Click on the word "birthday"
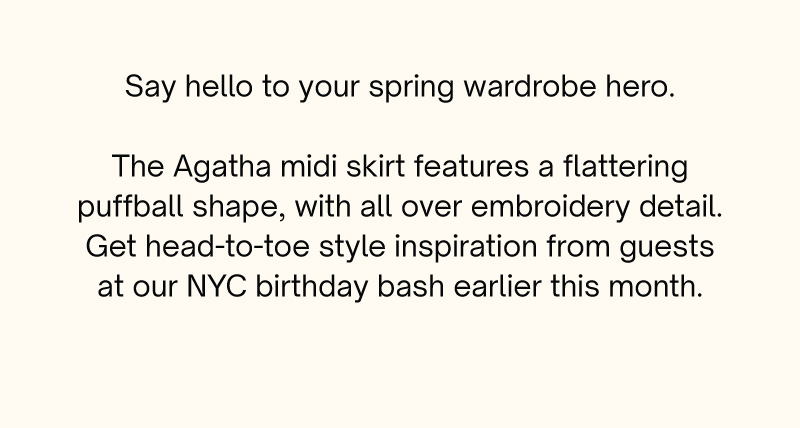The width and height of the screenshot is (800, 428). click(x=311, y=288)
